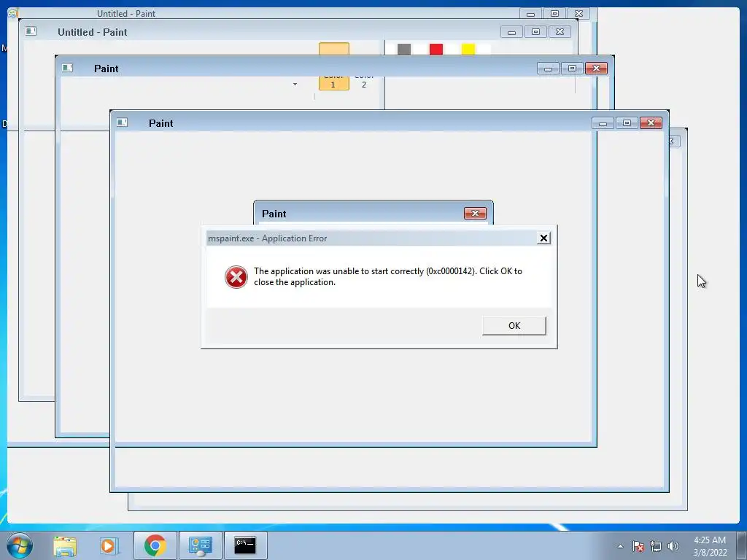Close the bold-titled Untitled - Paint window
This screenshot has height=560, width=747.
(x=560, y=32)
